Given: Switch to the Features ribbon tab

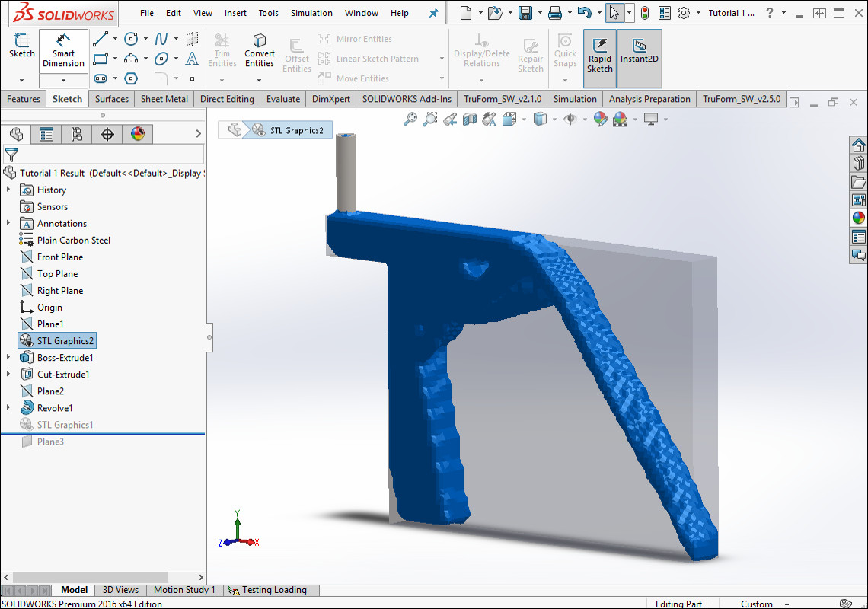Looking at the screenshot, I should [x=23, y=98].
